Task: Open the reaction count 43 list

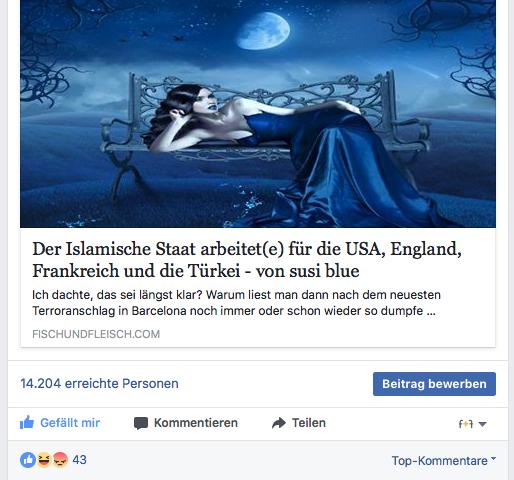Action: click(79, 460)
